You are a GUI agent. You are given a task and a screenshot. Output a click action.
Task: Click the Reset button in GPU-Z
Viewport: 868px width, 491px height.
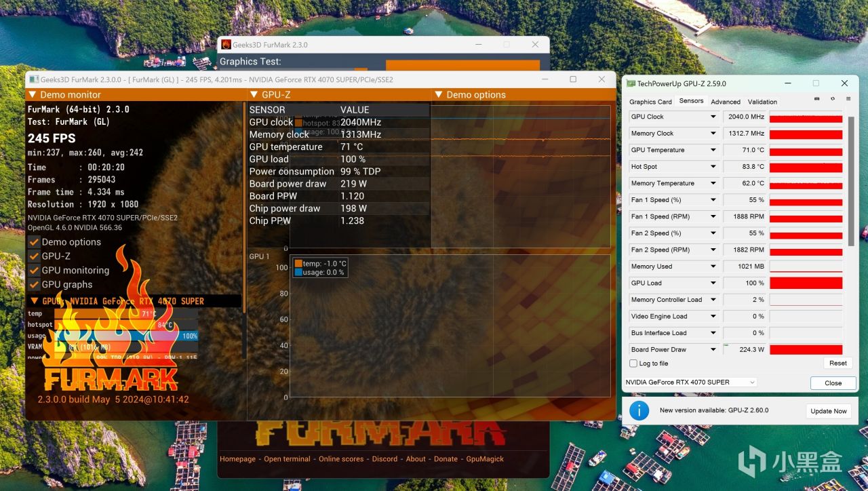coord(838,363)
